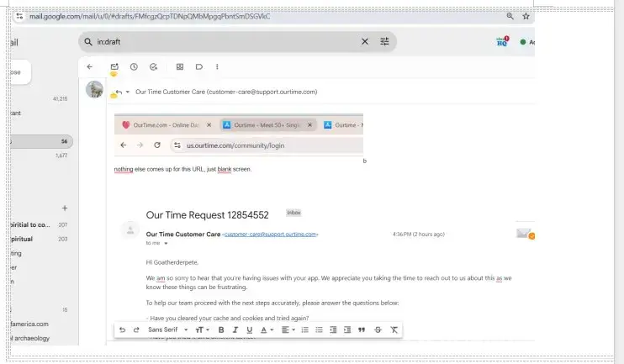Click the embedded browser tabs screenshot image

coord(239,135)
